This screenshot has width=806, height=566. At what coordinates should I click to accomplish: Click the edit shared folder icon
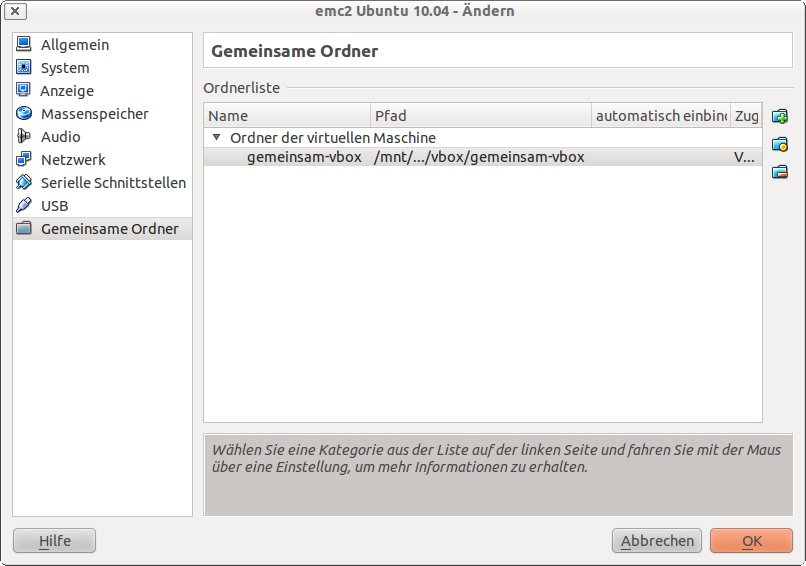780,145
